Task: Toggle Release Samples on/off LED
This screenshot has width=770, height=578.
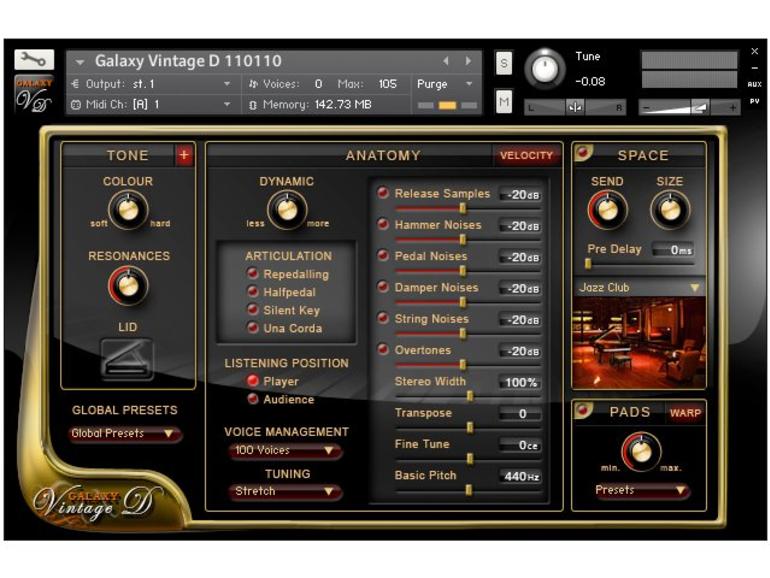Action: tap(383, 193)
